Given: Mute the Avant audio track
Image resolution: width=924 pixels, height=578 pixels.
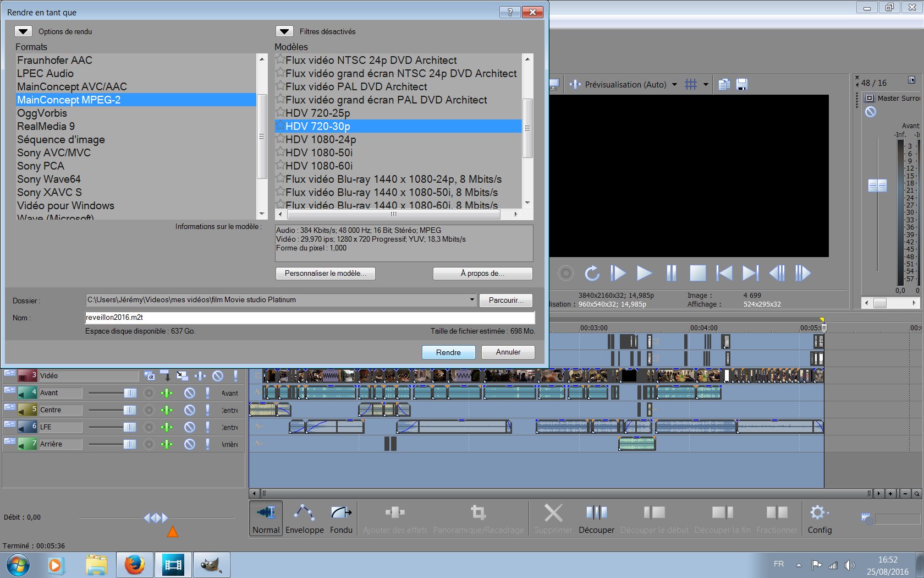Looking at the screenshot, I should point(189,393).
